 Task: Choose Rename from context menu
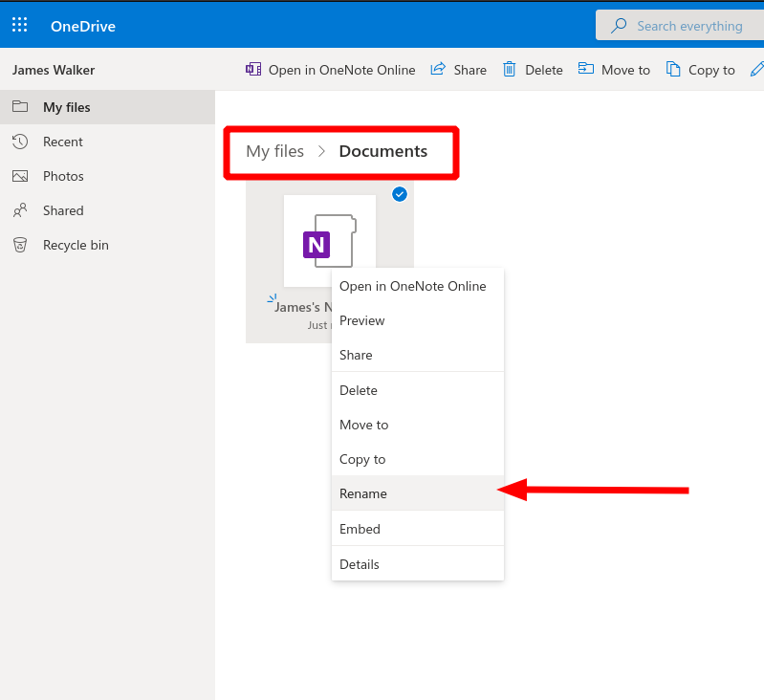(418, 493)
